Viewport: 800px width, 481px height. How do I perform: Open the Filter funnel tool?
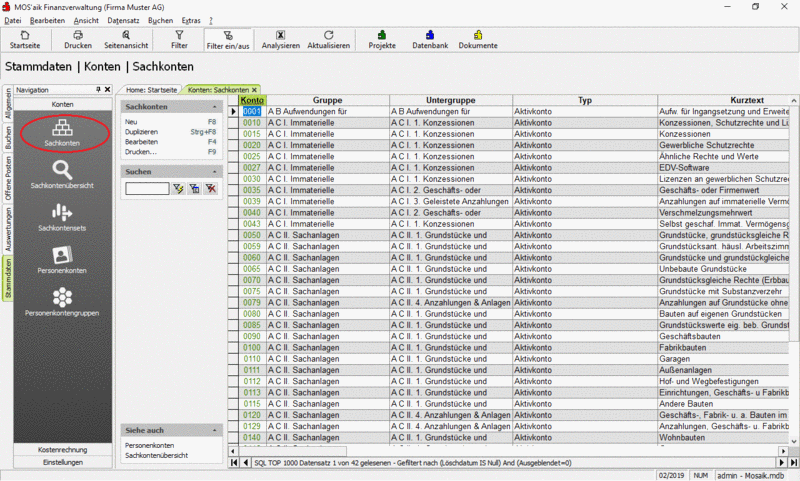179,40
